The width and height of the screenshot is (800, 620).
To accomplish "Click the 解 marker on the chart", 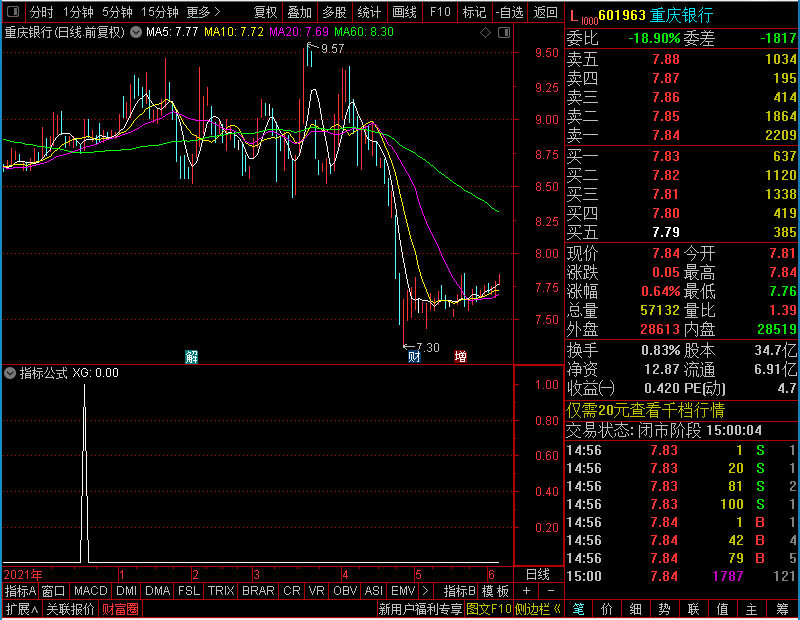I will tap(191, 357).
